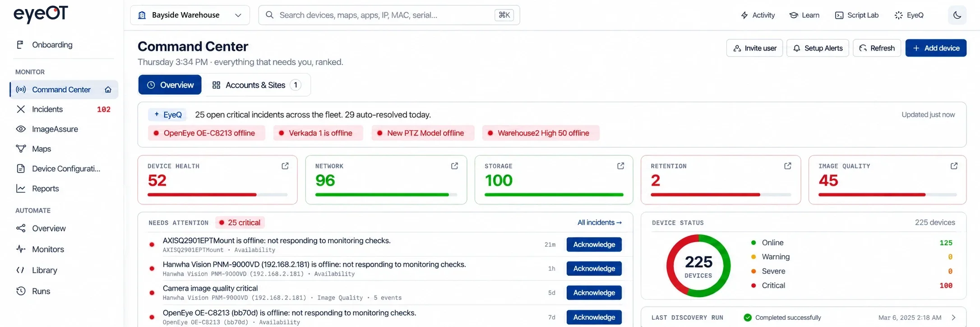
Task: Open Activity in the top bar
Action: click(758, 15)
